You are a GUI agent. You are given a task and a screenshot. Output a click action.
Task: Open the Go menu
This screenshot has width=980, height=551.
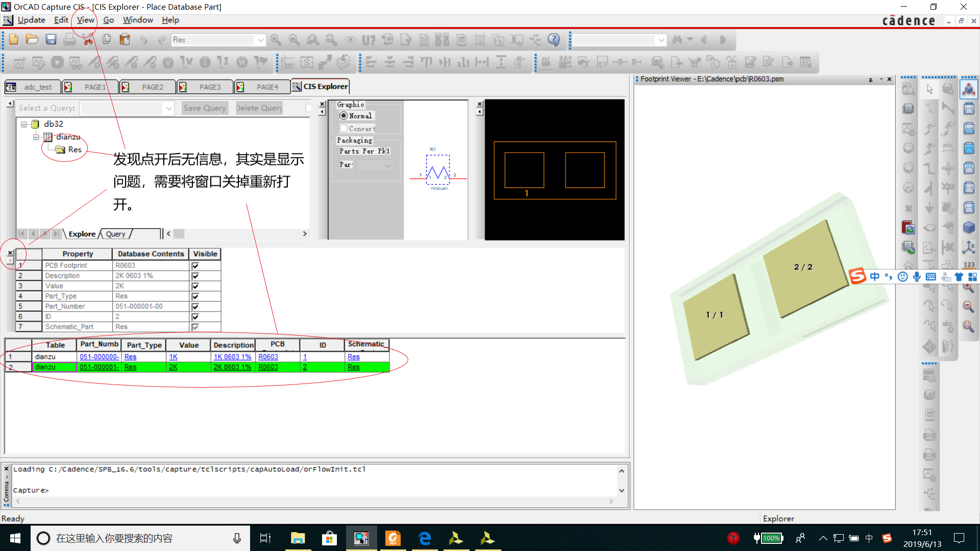pyautogui.click(x=108, y=20)
